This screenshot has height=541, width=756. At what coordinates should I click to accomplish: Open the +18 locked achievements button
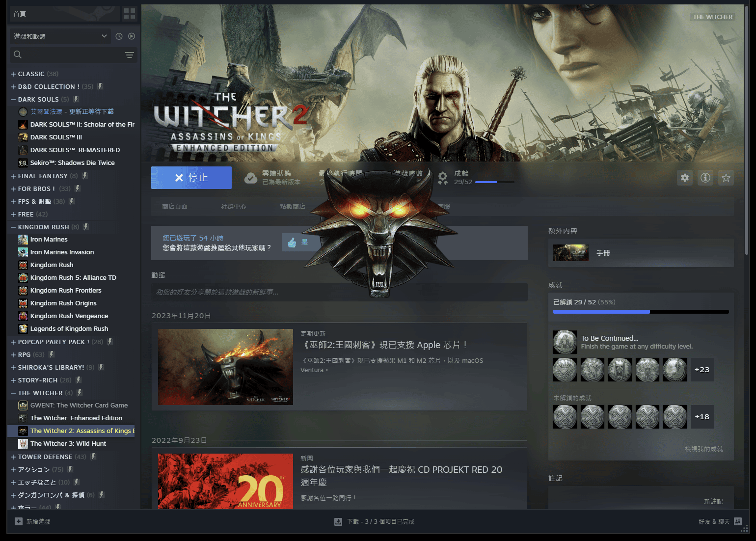702,417
